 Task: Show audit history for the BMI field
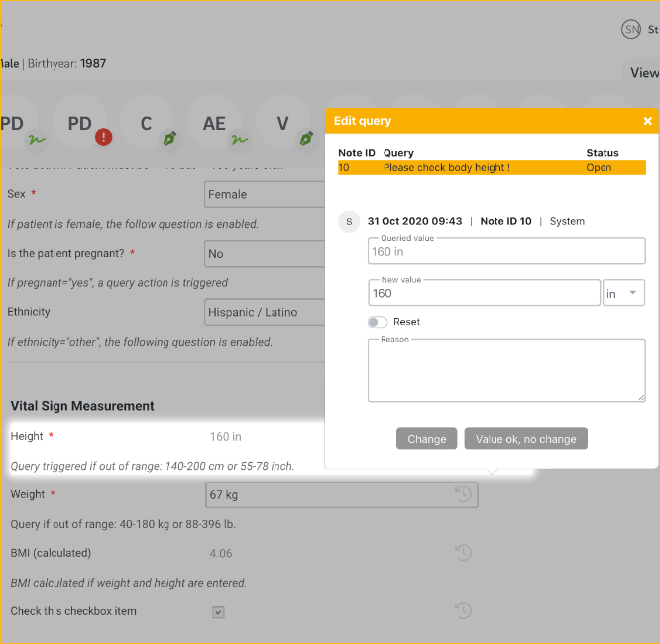(463, 553)
